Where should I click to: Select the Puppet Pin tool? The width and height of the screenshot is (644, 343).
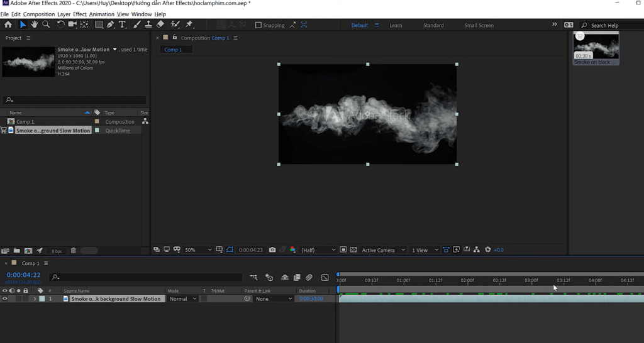click(189, 24)
